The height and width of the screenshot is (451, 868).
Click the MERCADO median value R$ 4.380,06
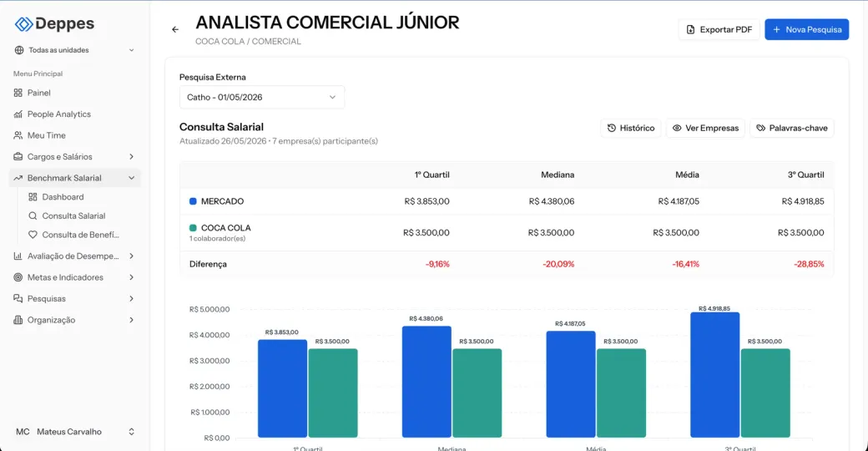(x=552, y=201)
